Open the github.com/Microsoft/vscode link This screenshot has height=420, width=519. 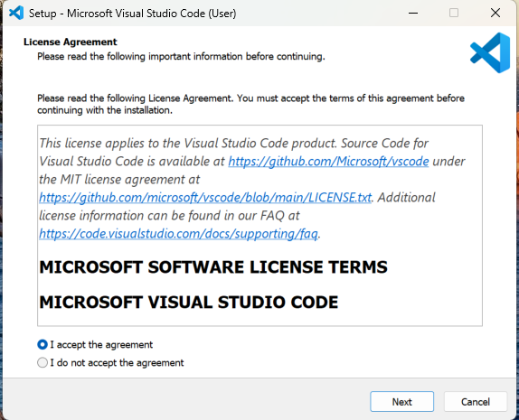click(328, 162)
